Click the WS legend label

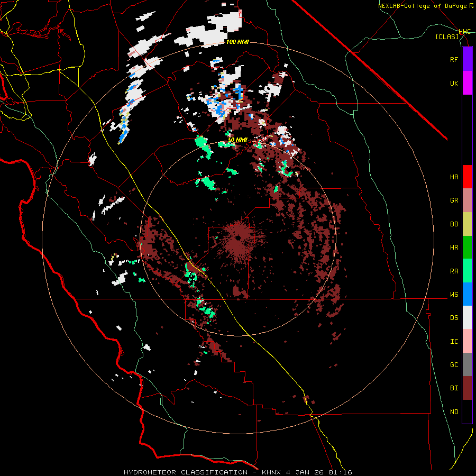click(x=454, y=295)
